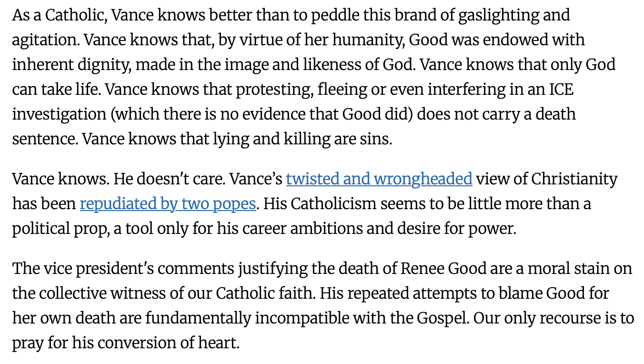Viewport: 644px width, 364px height.
Task: Open the "twisted and wrongheaded" link
Action: click(x=379, y=179)
